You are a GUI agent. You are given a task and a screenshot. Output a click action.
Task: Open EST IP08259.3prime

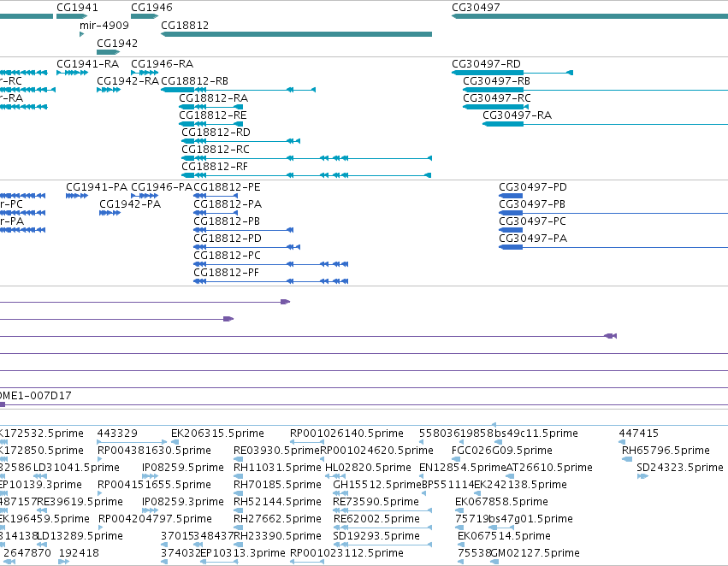coord(183,502)
